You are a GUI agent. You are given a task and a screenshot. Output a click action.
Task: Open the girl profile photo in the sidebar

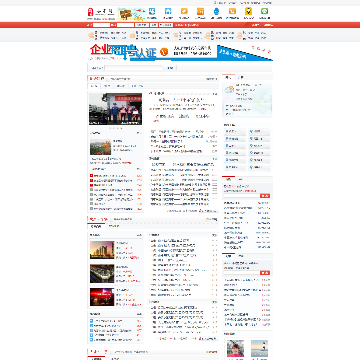click(x=235, y=349)
